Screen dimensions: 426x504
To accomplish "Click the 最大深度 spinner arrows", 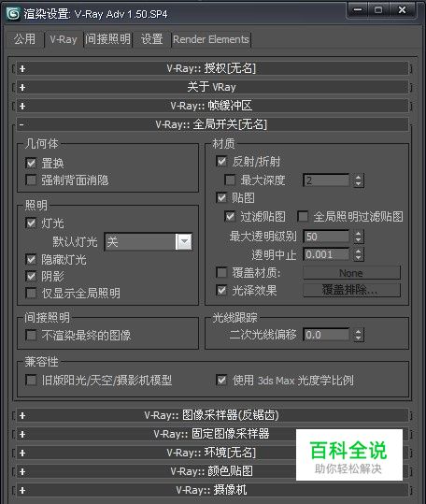I will 359,180.
